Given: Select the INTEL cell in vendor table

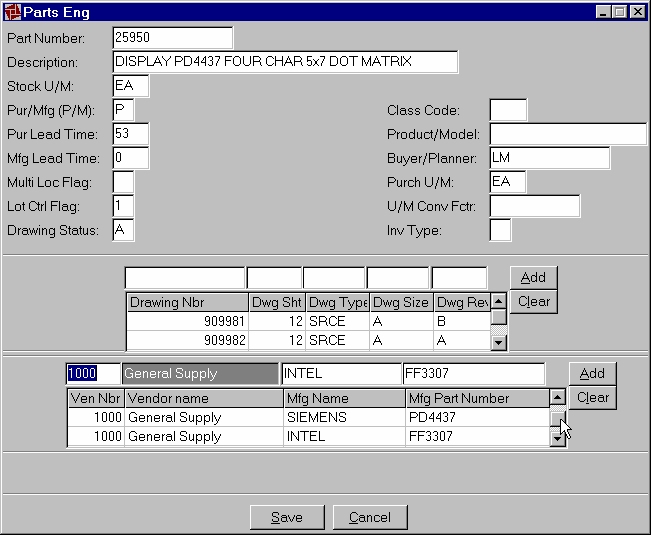Looking at the screenshot, I should pos(344,436).
